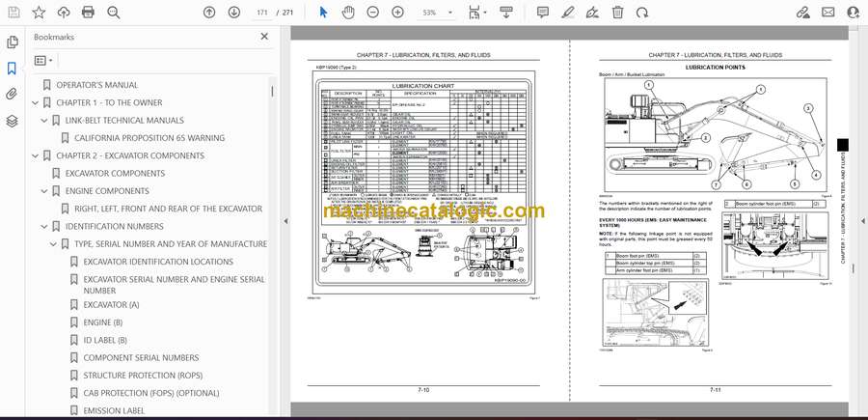Open the Find text magnifier tool

point(114,13)
